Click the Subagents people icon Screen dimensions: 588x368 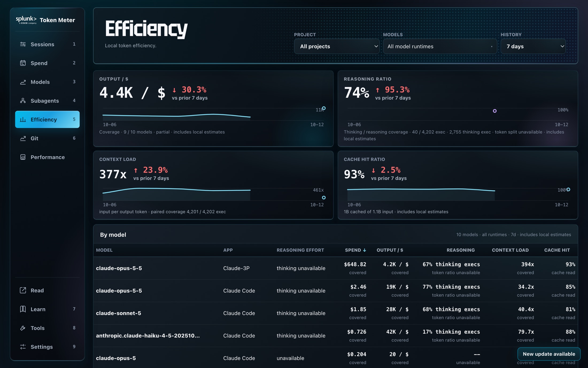tap(23, 101)
